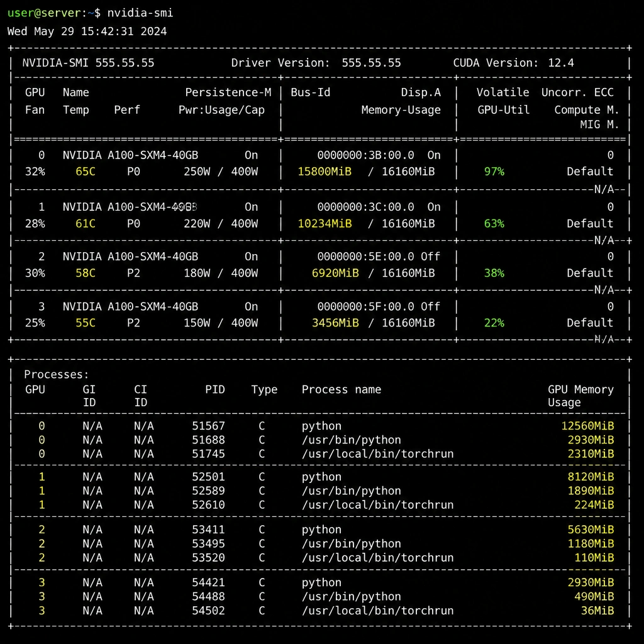This screenshot has height=644, width=644.
Task: Click GPU 0 fan speed 32%
Action: click(35, 172)
